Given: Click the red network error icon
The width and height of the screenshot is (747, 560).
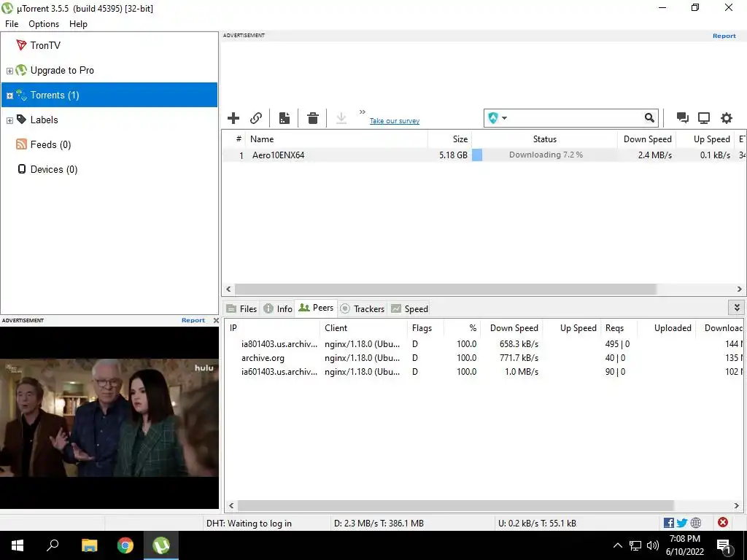Looking at the screenshot, I should click(x=723, y=522).
